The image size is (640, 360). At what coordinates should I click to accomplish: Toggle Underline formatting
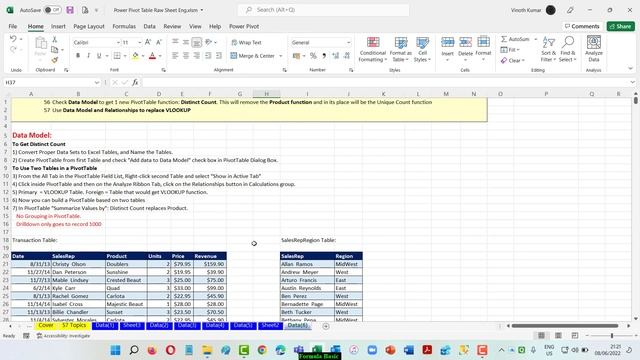pos(99,56)
